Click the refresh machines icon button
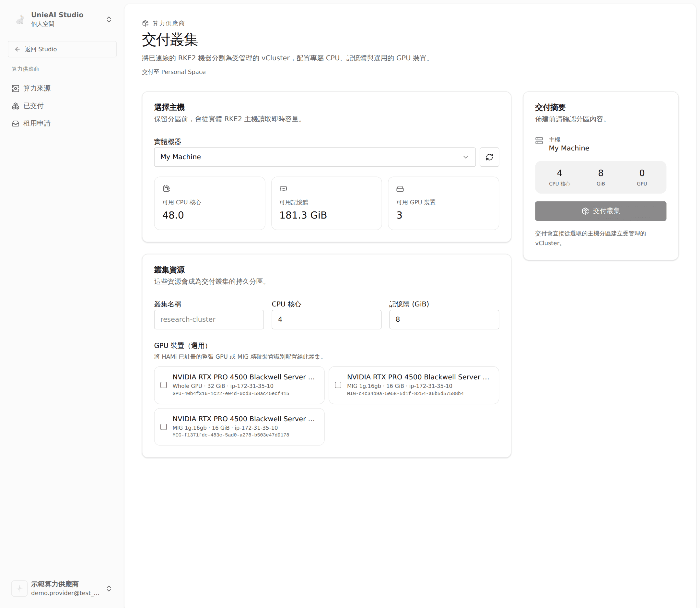 (489, 157)
